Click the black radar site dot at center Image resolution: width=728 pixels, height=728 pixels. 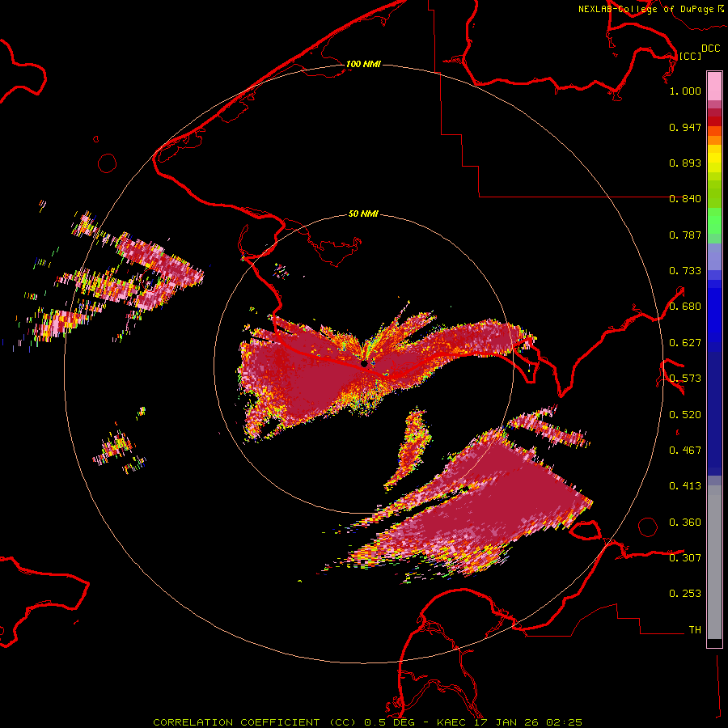(x=364, y=363)
